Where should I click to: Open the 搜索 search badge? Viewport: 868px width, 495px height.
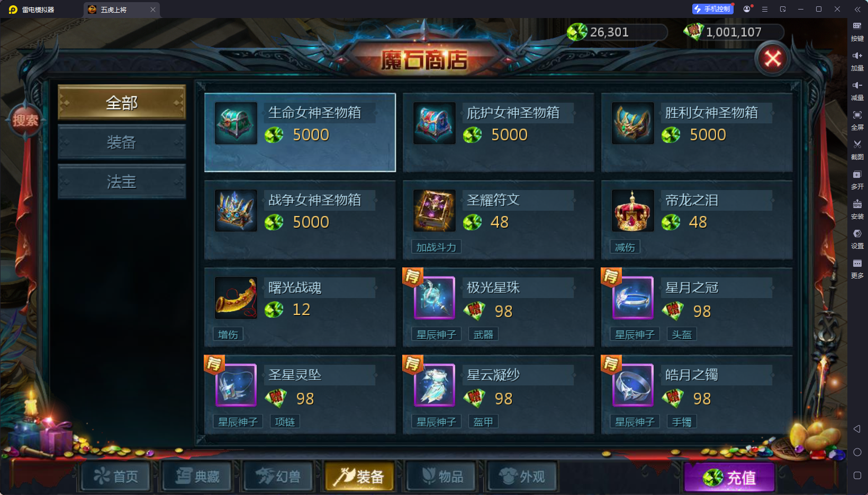(25, 120)
